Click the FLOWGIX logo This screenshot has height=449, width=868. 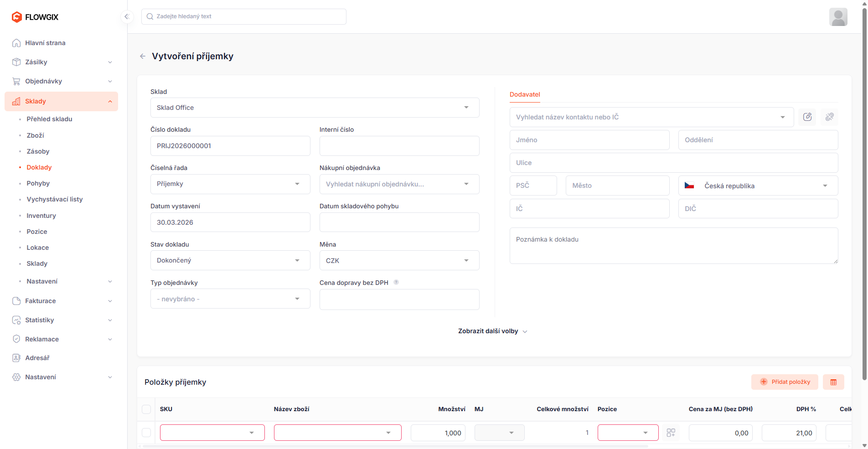[35, 17]
